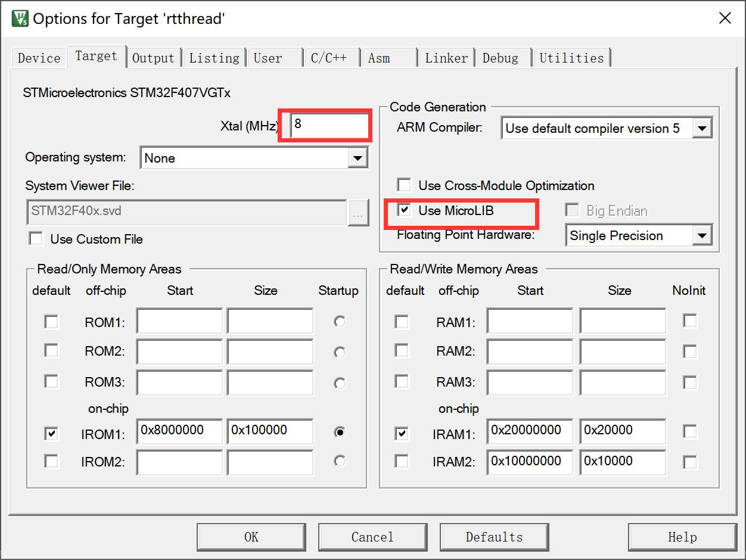Enable the default checkbox for ROM1

pyautogui.click(x=51, y=322)
